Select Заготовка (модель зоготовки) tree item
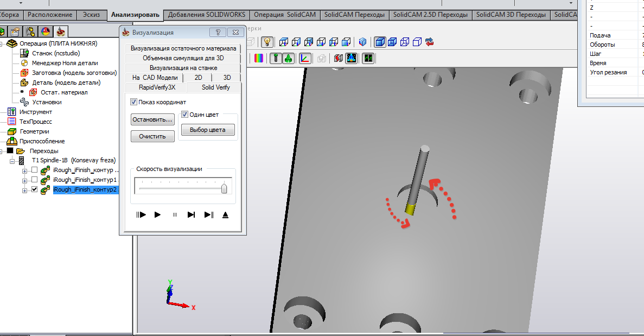The image size is (644, 336). point(74,73)
